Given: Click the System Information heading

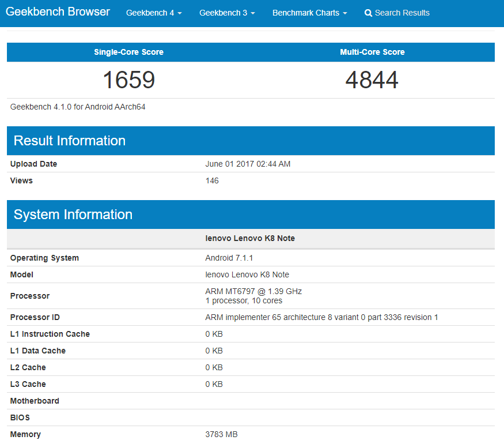Looking at the screenshot, I should coord(73,215).
